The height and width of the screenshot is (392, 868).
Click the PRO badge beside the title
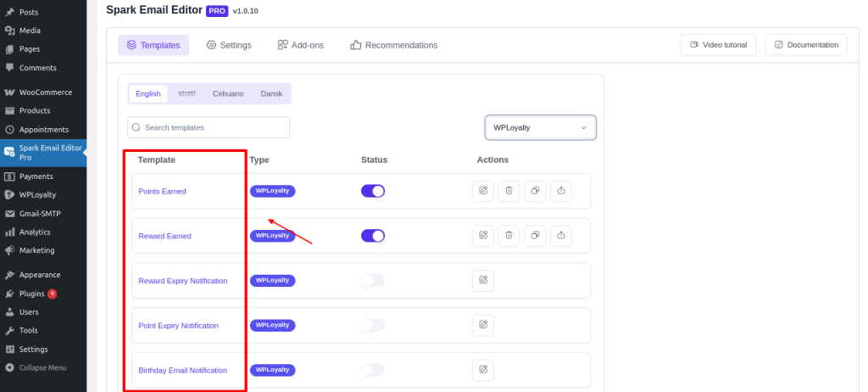[x=217, y=11]
